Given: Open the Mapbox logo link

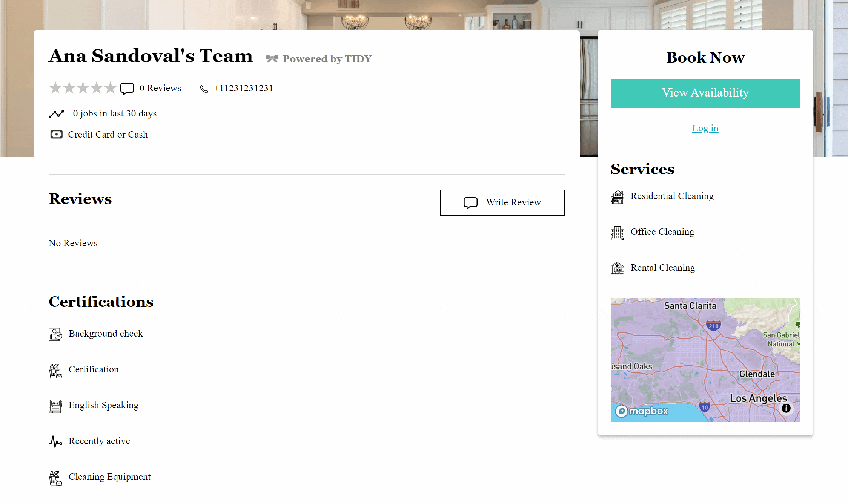Looking at the screenshot, I should (642, 411).
